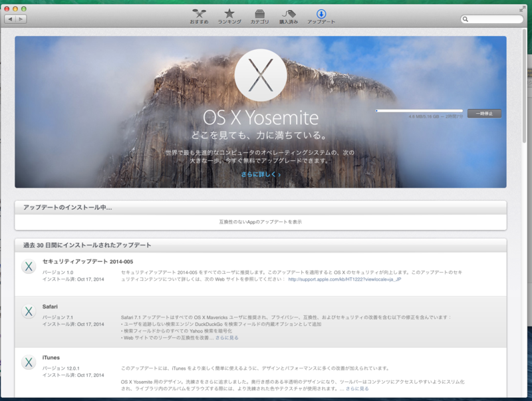Open the アップデート updates download icon

point(321,16)
